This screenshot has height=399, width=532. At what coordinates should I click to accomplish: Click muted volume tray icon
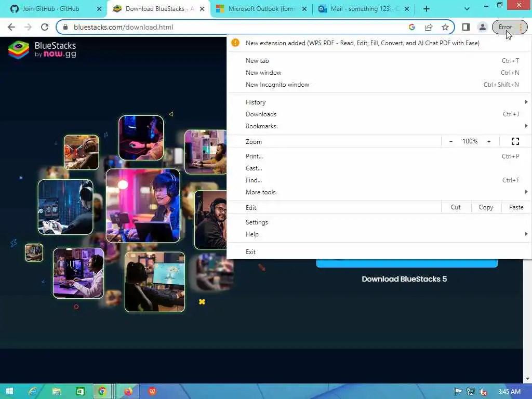tap(483, 392)
